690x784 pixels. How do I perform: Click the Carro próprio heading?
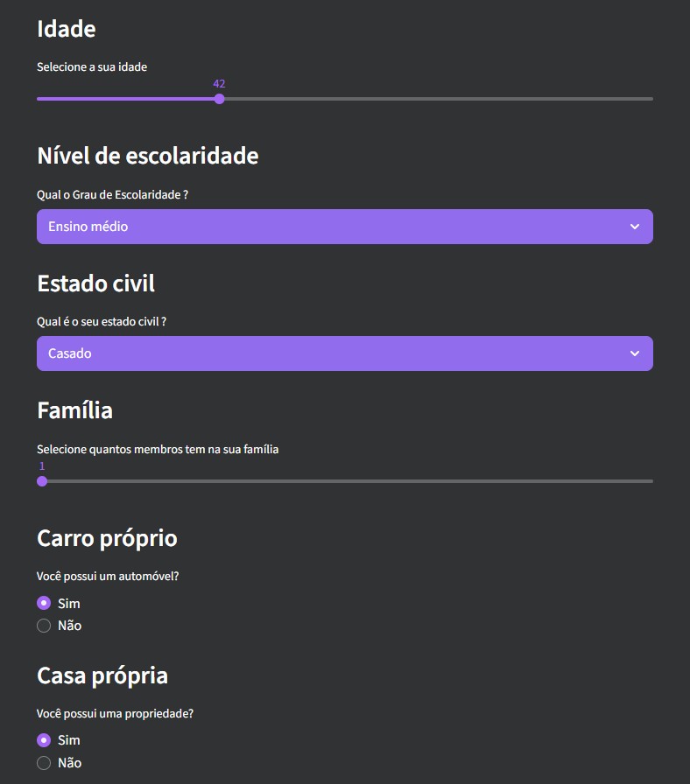[107, 538]
